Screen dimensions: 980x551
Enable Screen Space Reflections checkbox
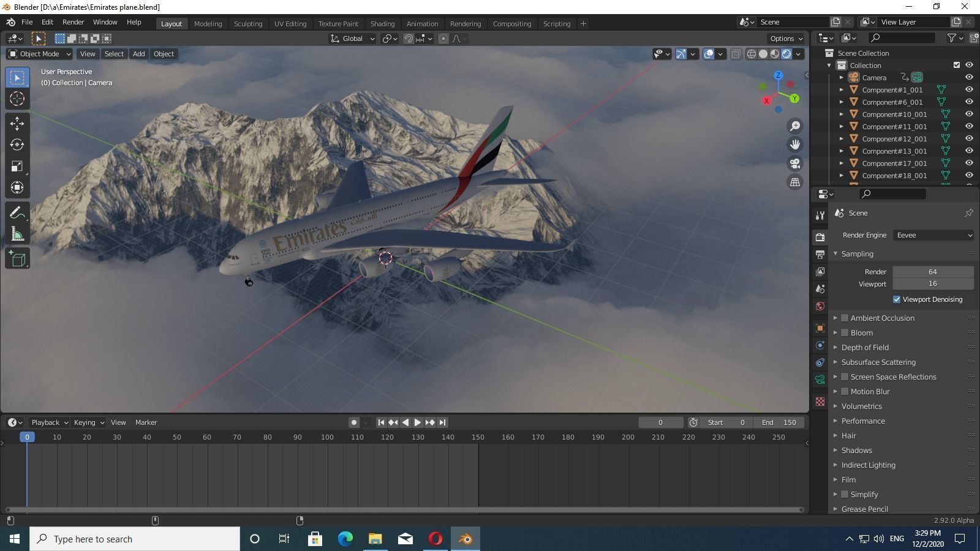pos(845,377)
